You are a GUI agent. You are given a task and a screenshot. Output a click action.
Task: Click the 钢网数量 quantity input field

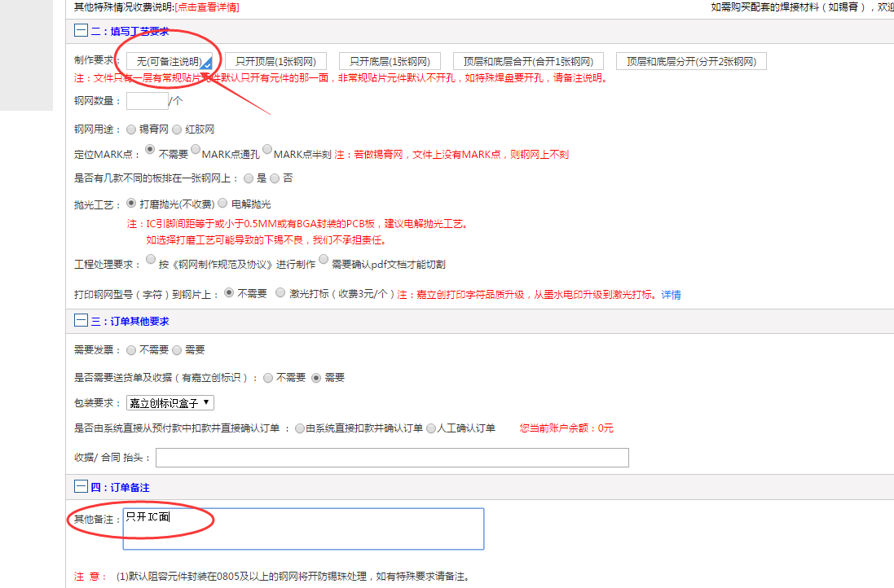147,101
